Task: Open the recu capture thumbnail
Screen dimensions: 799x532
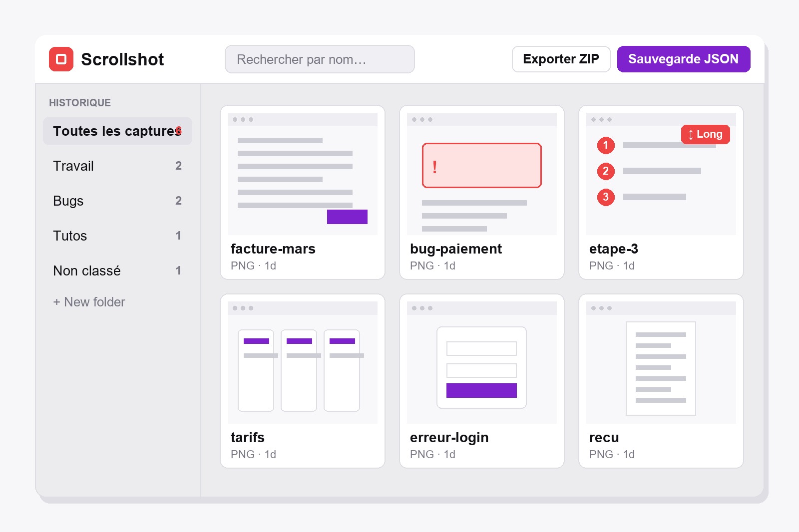Action: coord(661,363)
